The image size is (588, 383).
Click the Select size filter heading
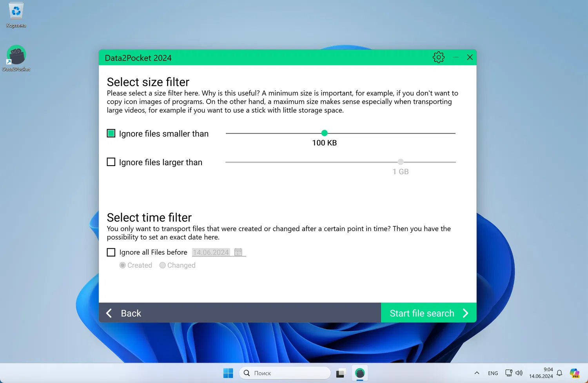pyautogui.click(x=148, y=82)
